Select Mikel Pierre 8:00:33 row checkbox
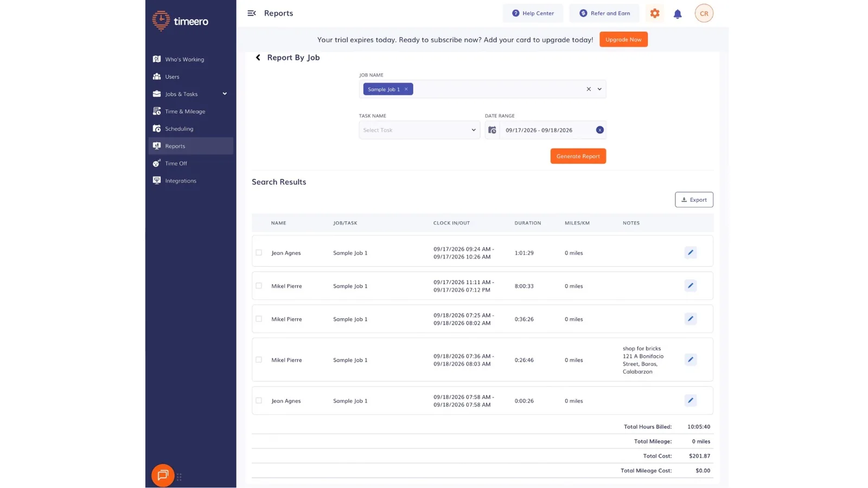 (259, 286)
